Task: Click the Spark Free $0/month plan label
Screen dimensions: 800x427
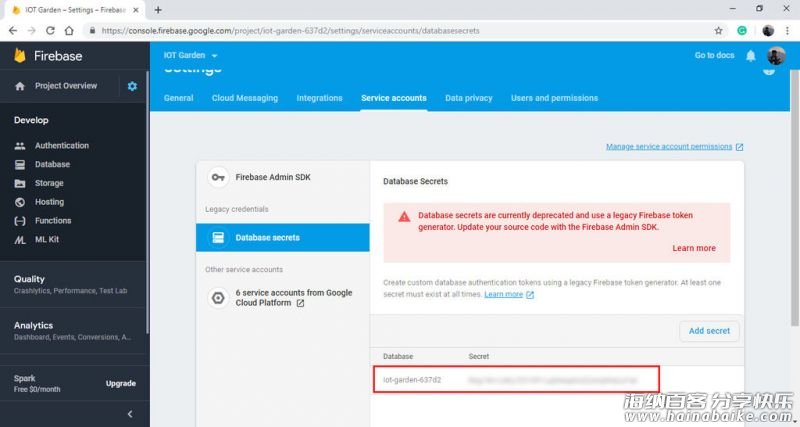Action: [x=37, y=383]
